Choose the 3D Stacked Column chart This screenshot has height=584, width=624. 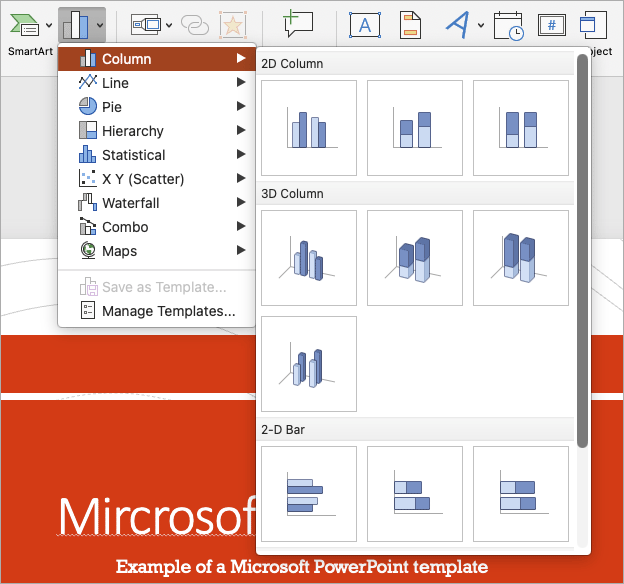coord(415,258)
